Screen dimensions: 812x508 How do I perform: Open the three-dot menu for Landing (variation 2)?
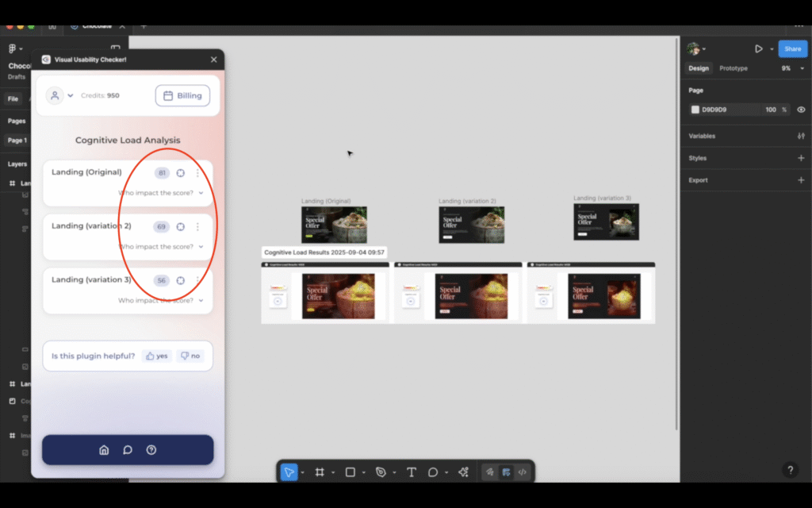197,227
